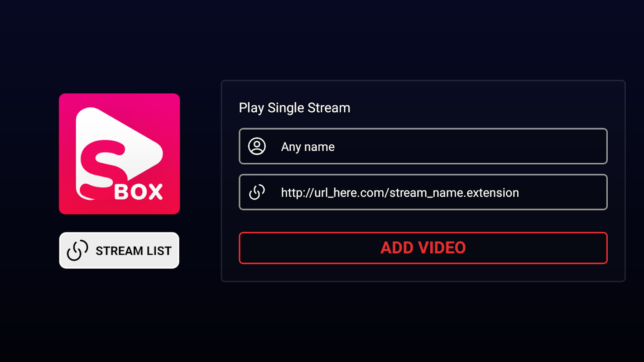Click the BOX lettering on the logo

[139, 192]
